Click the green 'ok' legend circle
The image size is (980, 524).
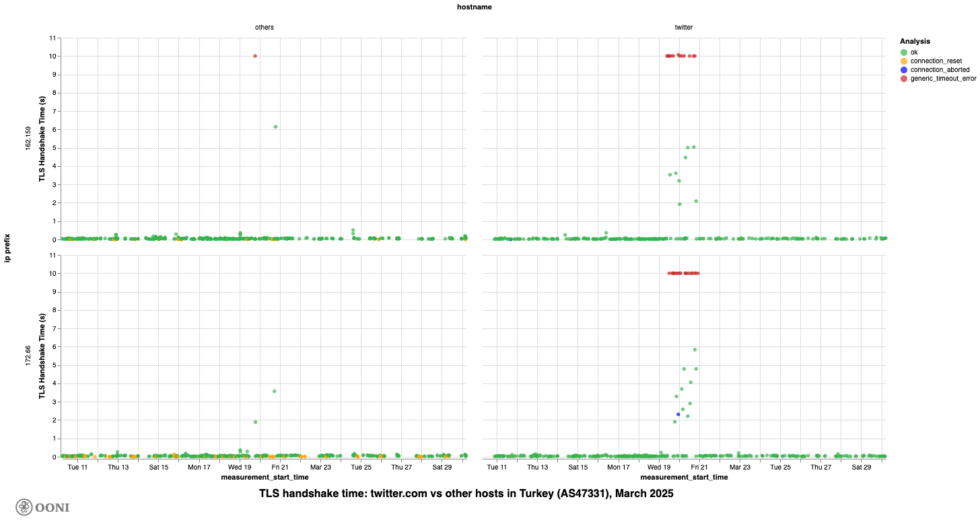point(903,52)
